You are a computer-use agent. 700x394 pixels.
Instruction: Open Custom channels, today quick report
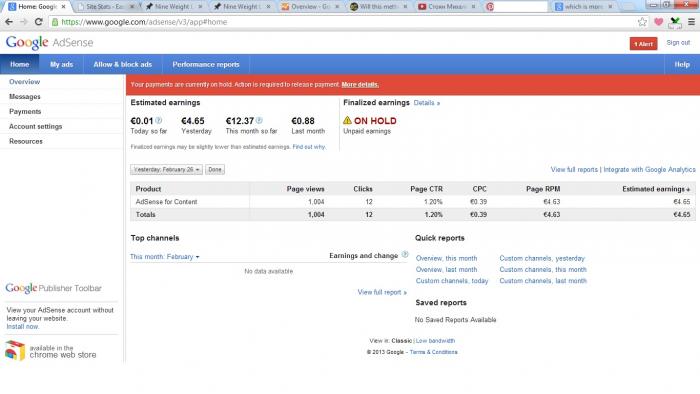pos(452,281)
